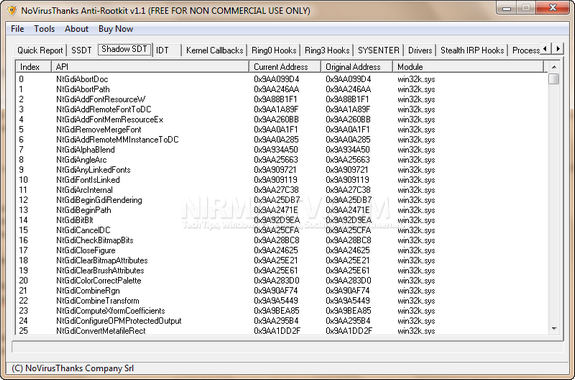Select the NtGdiAbortPath row
The height and width of the screenshot is (380, 575).
click(x=281, y=89)
